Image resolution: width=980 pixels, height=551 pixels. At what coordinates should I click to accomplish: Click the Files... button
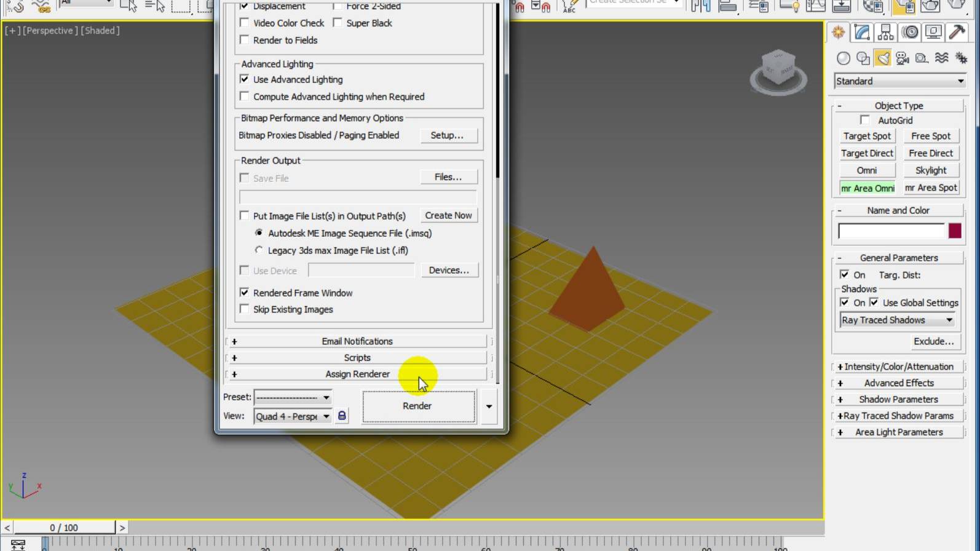448,177
